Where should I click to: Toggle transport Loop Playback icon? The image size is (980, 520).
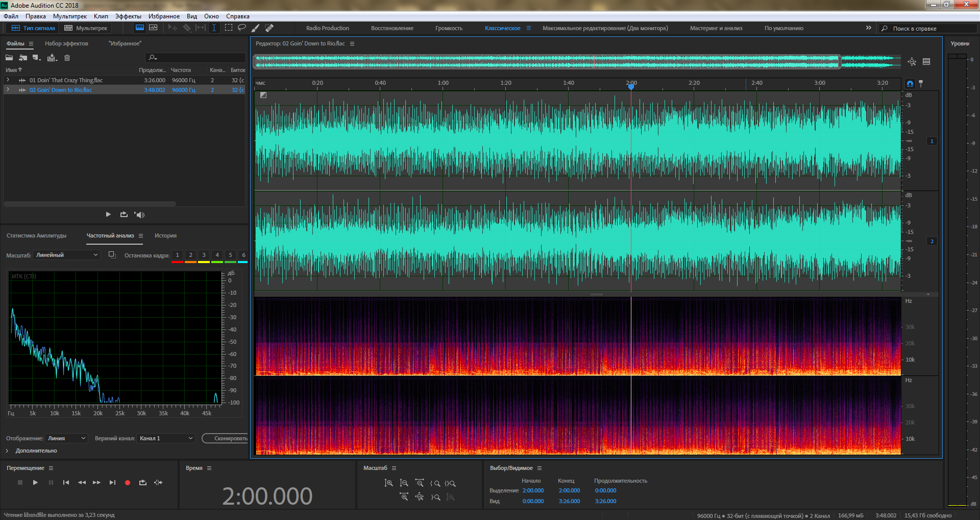pyautogui.click(x=143, y=482)
